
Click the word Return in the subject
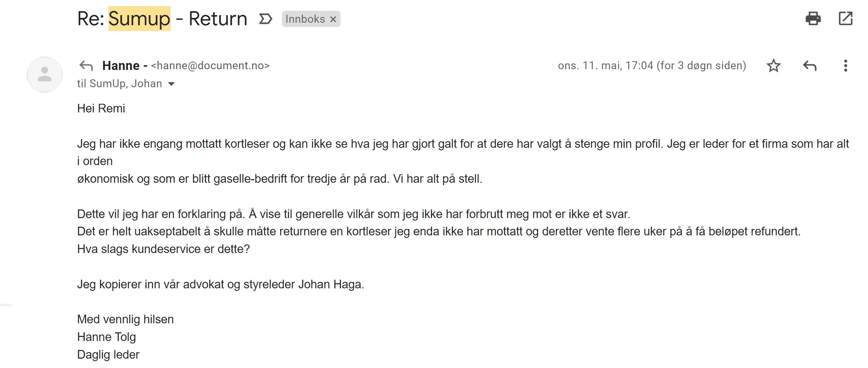click(218, 19)
